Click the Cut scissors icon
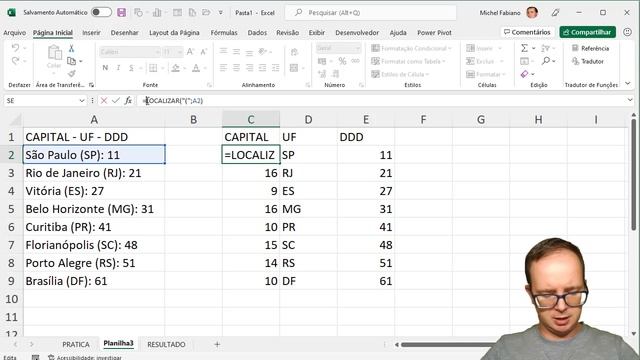 click(x=71, y=49)
